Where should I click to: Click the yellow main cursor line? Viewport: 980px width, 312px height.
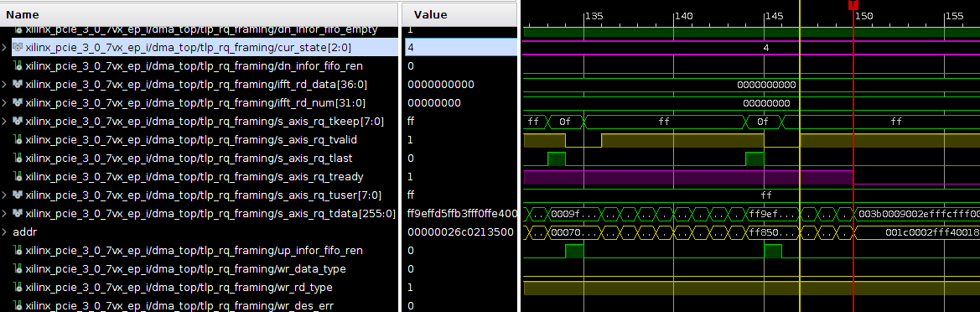tap(800, 156)
